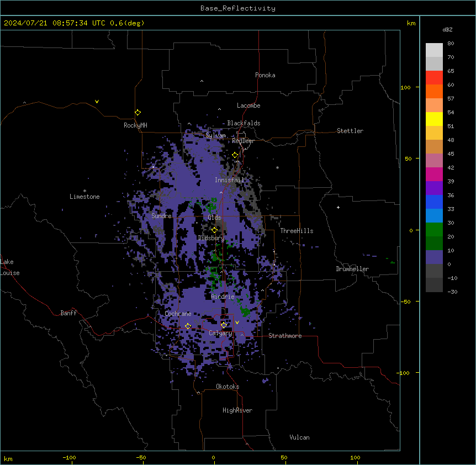Pick the yellow diamond marker below Cochrane
This screenshot has height=465, width=476.
(x=188, y=326)
